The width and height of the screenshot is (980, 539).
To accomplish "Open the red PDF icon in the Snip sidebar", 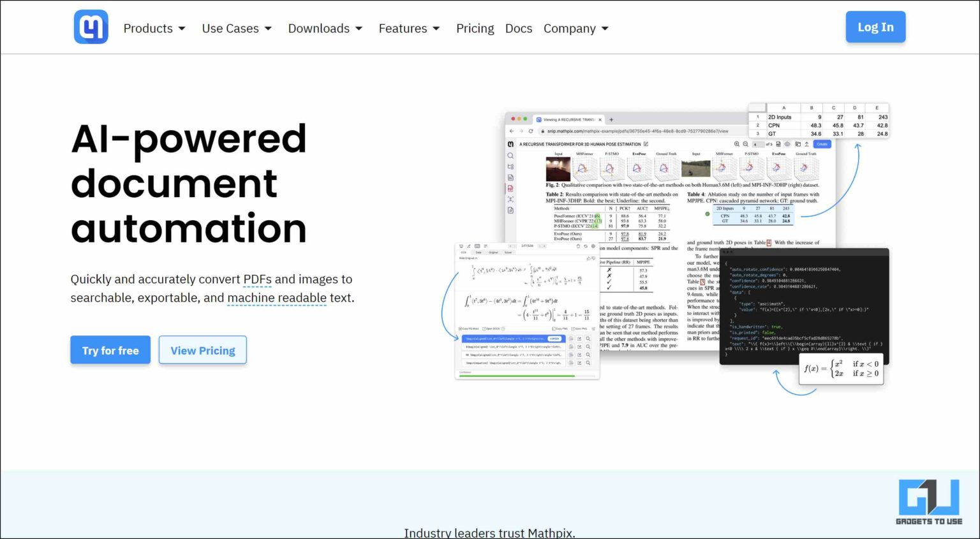I will (510, 187).
